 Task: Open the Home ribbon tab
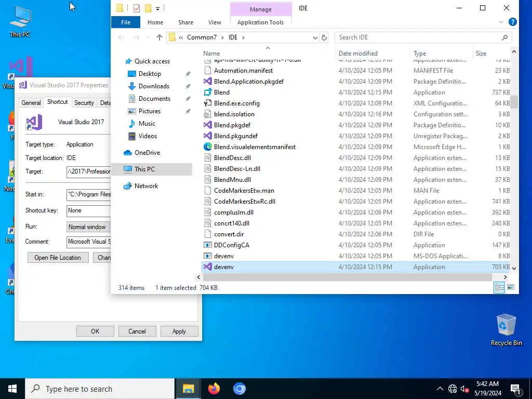coord(155,22)
